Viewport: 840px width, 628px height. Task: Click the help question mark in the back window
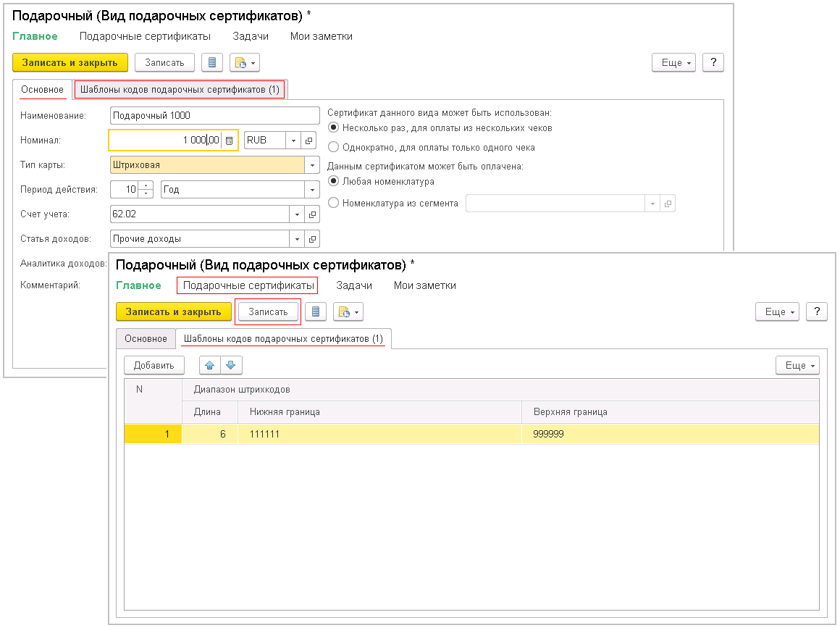(713, 62)
